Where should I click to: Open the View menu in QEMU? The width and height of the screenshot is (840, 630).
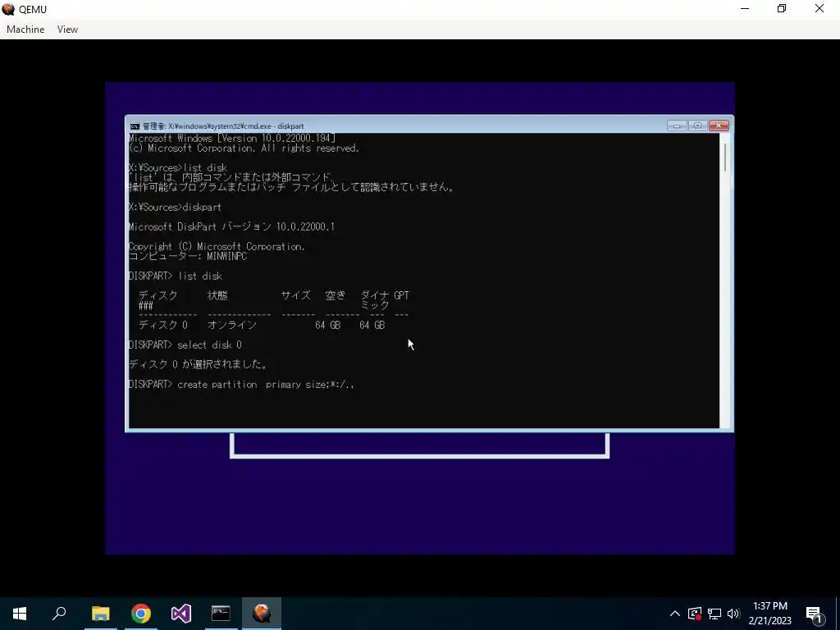67,30
